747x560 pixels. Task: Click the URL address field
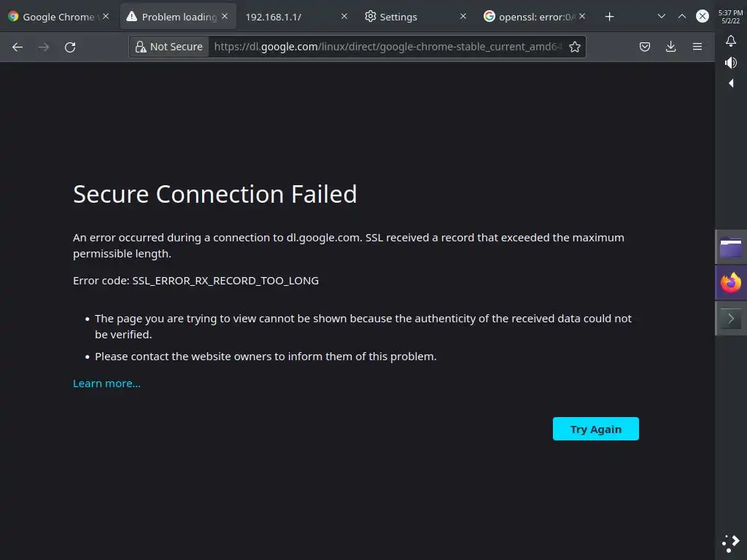click(x=387, y=47)
